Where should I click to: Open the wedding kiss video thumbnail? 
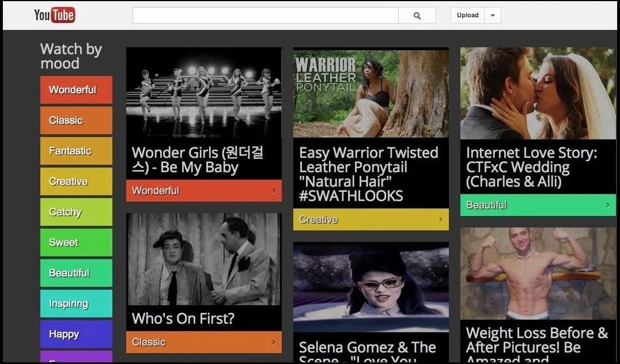538,93
